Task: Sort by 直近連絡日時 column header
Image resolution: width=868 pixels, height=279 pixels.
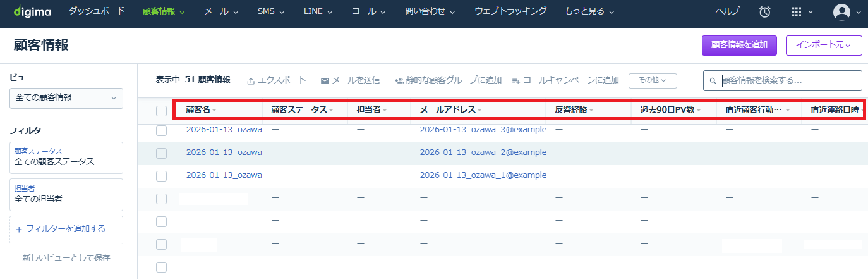Action: coord(838,110)
